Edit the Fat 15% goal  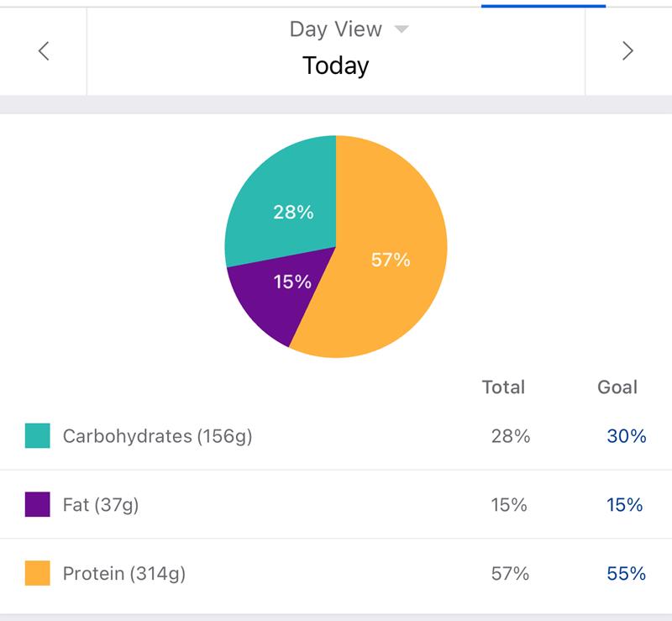(626, 505)
